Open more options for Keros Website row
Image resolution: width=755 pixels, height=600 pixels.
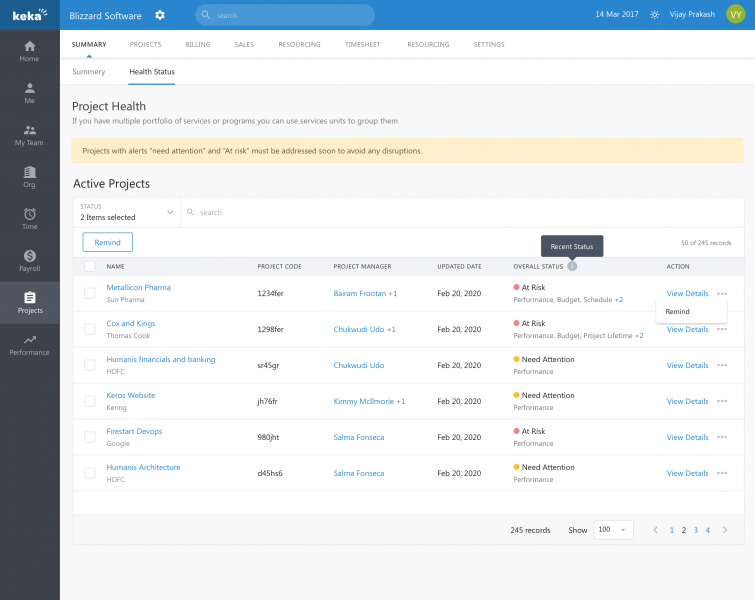[722, 401]
